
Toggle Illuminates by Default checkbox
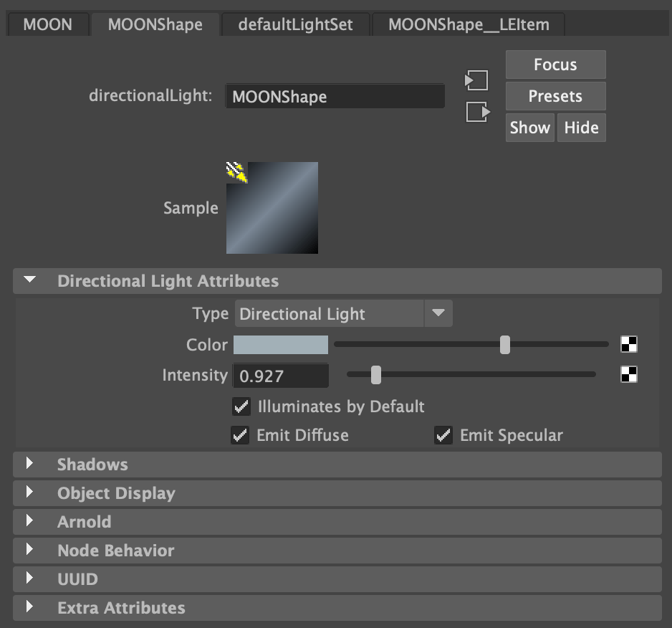click(241, 407)
